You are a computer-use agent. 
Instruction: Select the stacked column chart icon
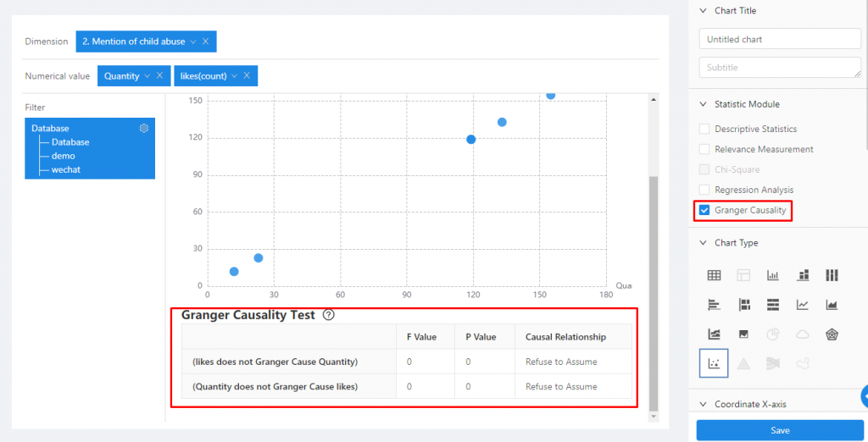[x=802, y=275]
